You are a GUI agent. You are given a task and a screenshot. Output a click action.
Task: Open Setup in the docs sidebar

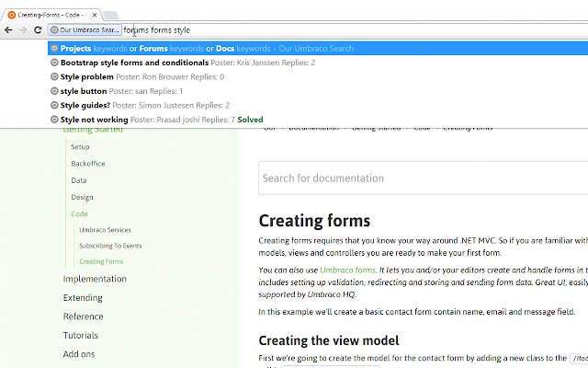coord(80,147)
